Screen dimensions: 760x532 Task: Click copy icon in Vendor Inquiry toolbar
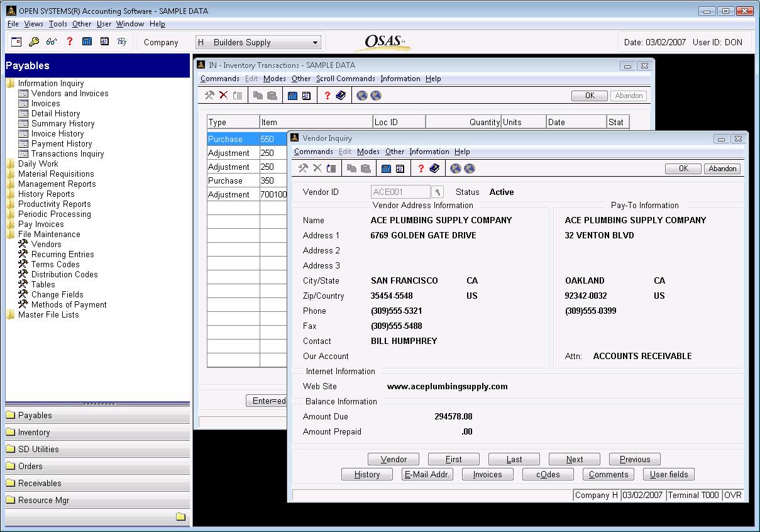click(x=352, y=169)
